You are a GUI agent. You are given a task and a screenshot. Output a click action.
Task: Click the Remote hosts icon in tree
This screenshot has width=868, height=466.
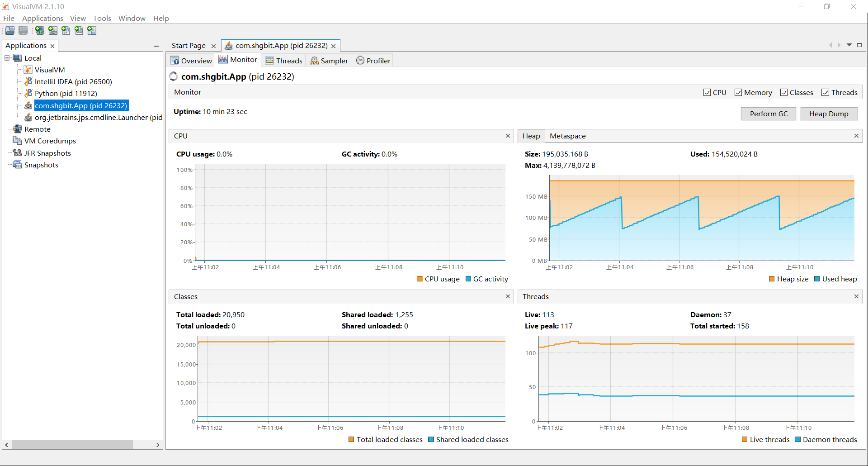coord(18,129)
